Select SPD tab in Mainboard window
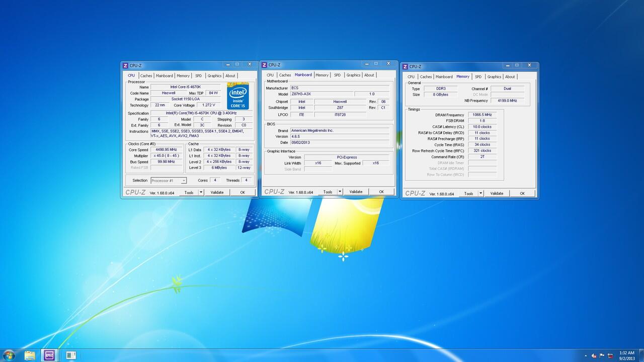 (337, 75)
